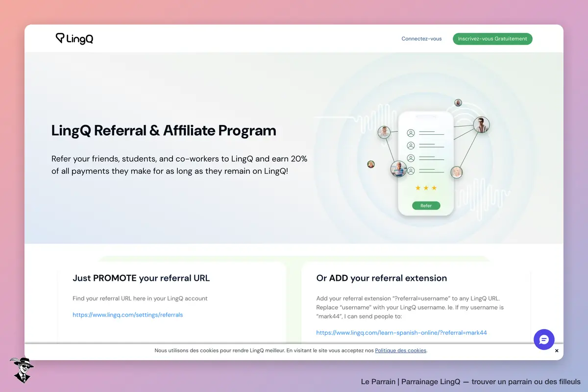Open the Politique des cookies link
Screen dimensions: 588x392
click(x=401, y=351)
